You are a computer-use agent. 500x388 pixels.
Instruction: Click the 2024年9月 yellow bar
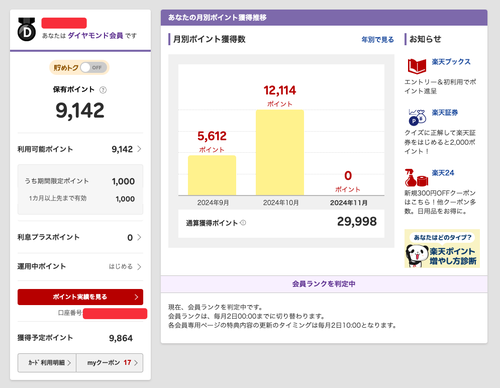pos(212,175)
